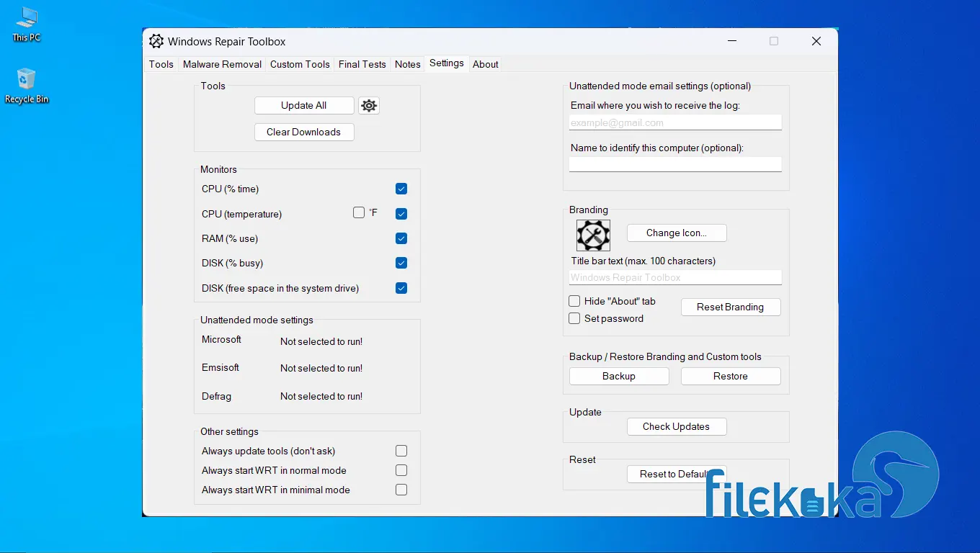Click the Update All button

(304, 105)
